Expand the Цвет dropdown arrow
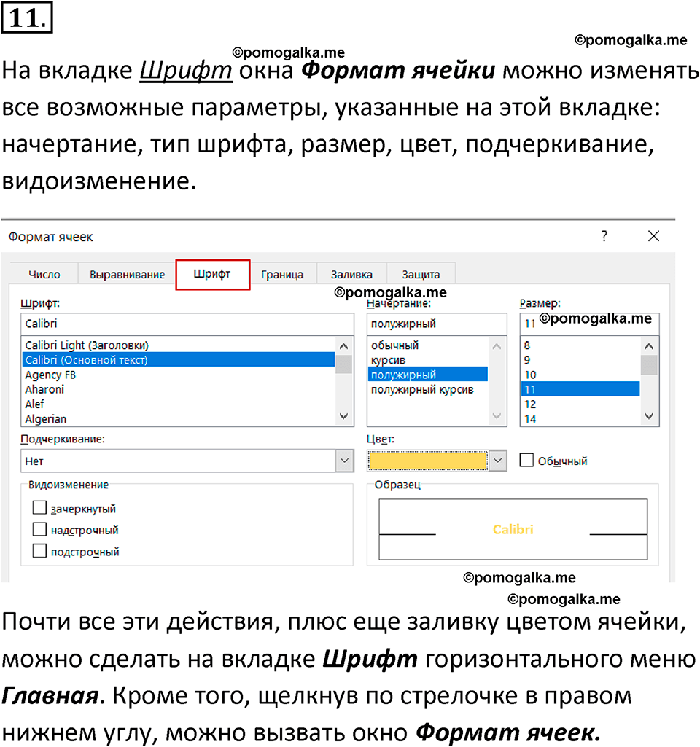This screenshot has height=747, width=700. (x=497, y=461)
